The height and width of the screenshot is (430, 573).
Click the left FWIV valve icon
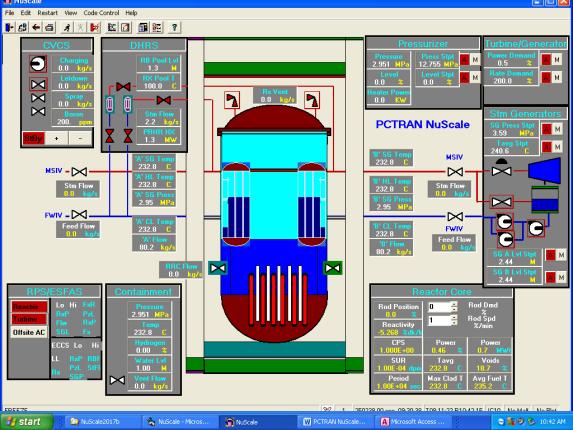pyautogui.click(x=79, y=214)
